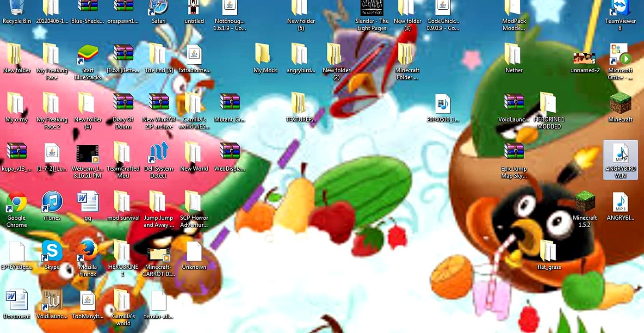Viewport: 644px width, 333px height.
Task: Click the flat_grass folder
Action: (x=549, y=256)
